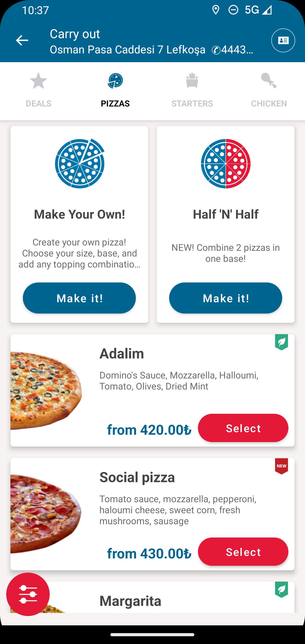Tap the back arrow in header
This screenshot has height=644, width=305.
tap(22, 40)
